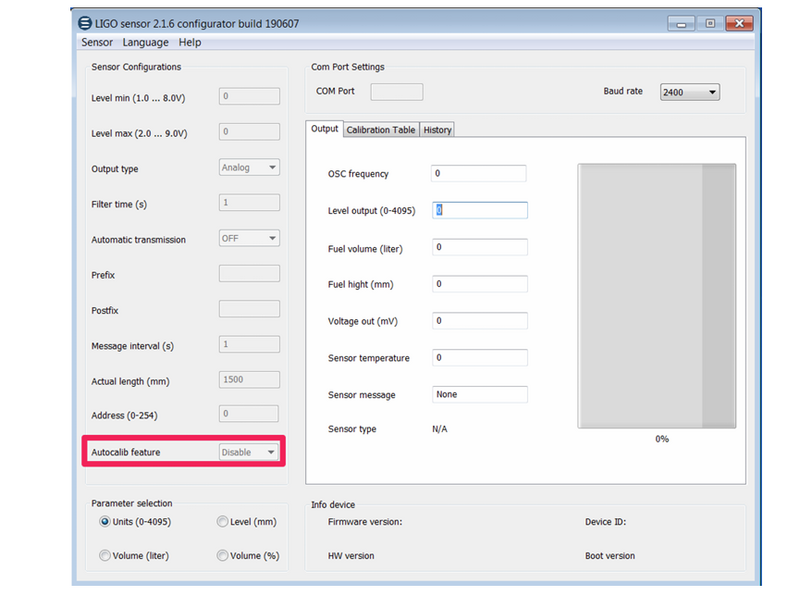Close the LIGO sensor configurator window

739,23
